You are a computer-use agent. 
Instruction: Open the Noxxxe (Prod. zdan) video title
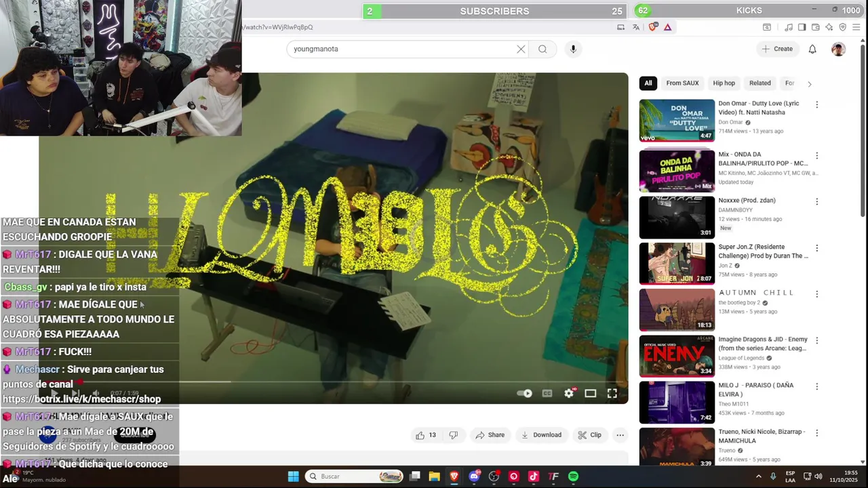pyautogui.click(x=747, y=201)
